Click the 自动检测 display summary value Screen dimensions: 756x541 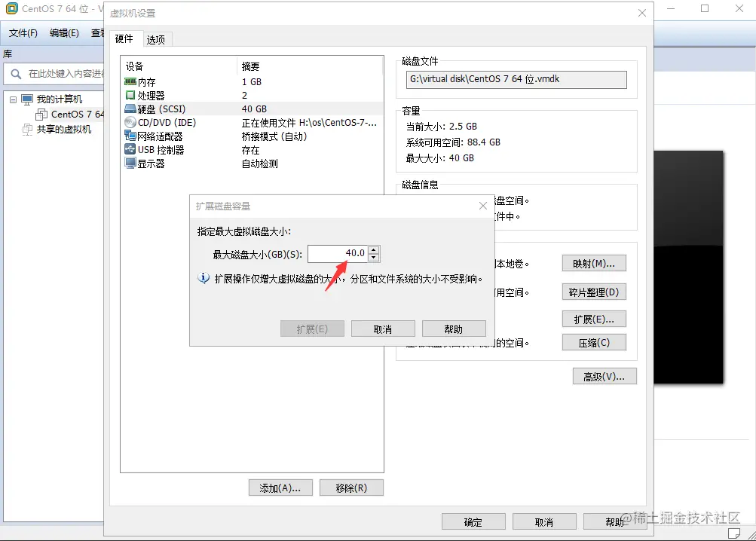(x=260, y=164)
